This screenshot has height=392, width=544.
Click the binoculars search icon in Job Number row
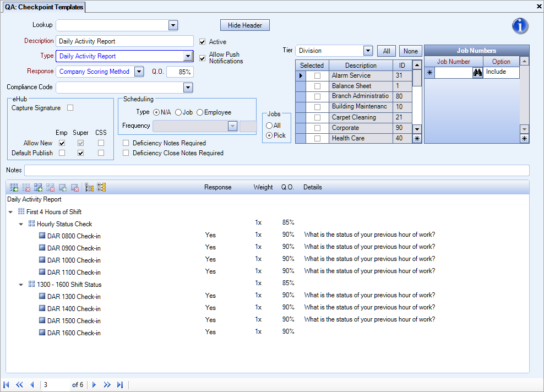coord(478,72)
